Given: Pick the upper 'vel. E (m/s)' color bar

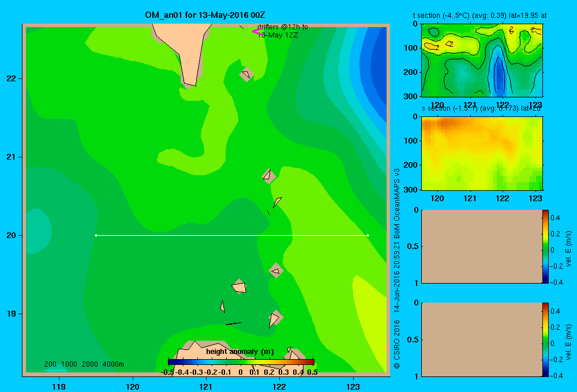Looking at the screenshot, I should [x=545, y=246].
